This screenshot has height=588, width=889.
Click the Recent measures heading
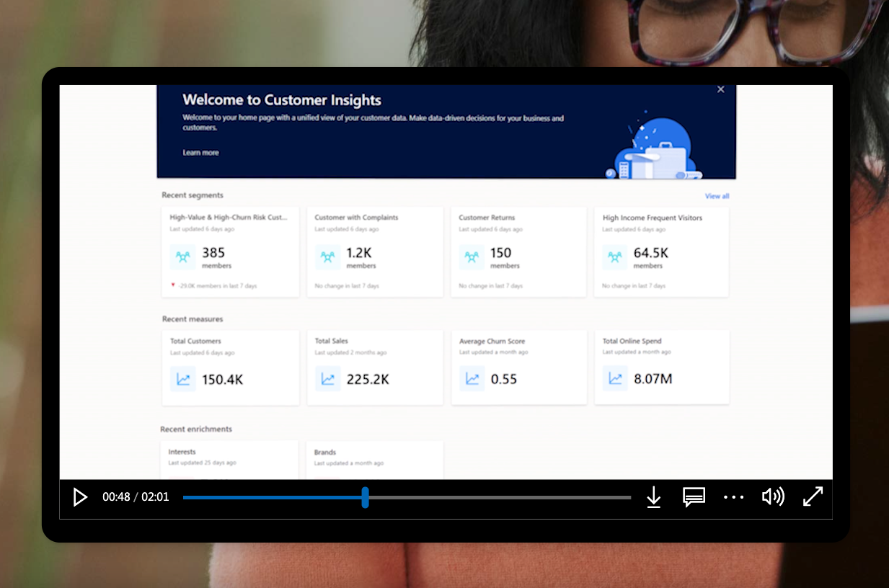tap(193, 319)
